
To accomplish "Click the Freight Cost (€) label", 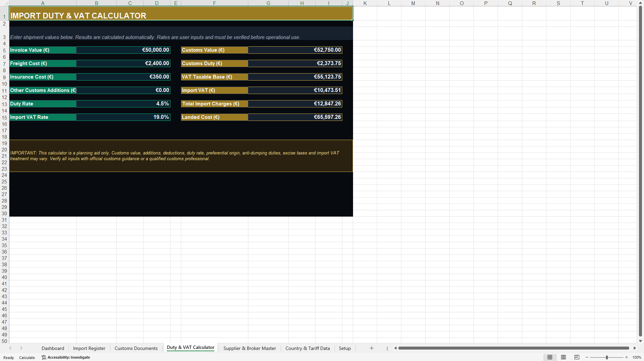I will [x=43, y=63].
